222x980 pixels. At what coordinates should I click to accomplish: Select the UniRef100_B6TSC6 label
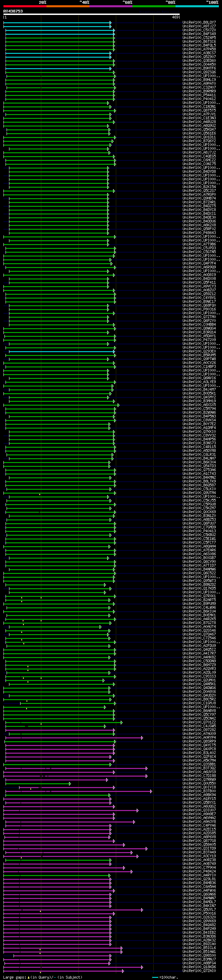199,41
